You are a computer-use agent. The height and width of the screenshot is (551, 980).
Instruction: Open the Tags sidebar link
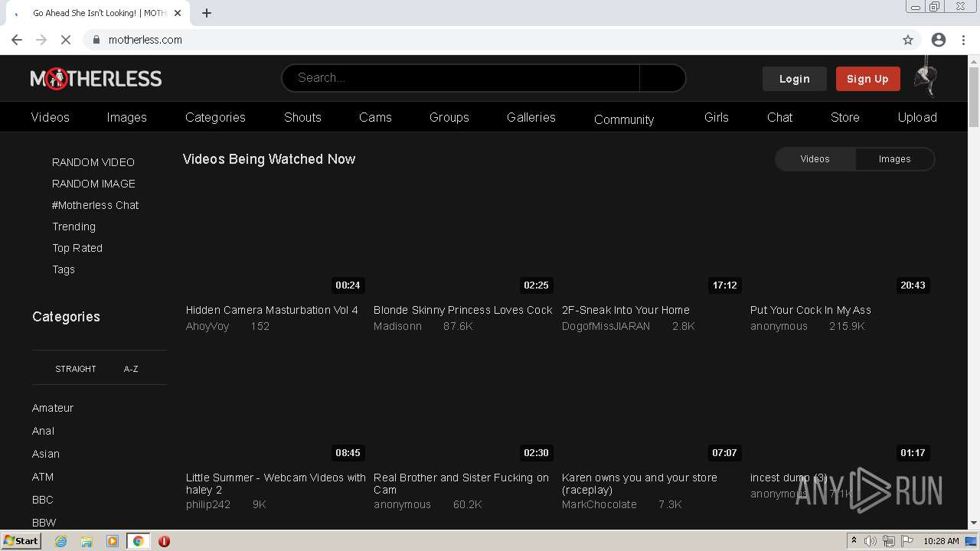64,269
